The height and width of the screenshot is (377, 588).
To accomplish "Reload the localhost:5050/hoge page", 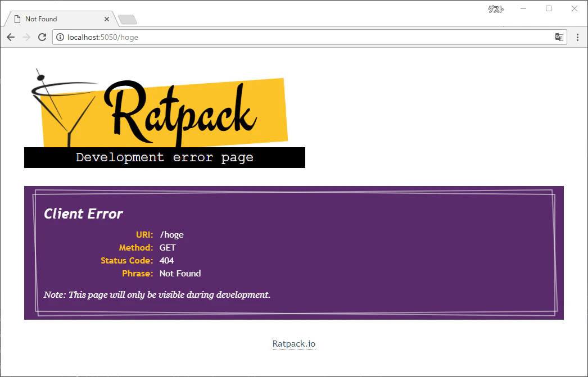I will point(42,37).
